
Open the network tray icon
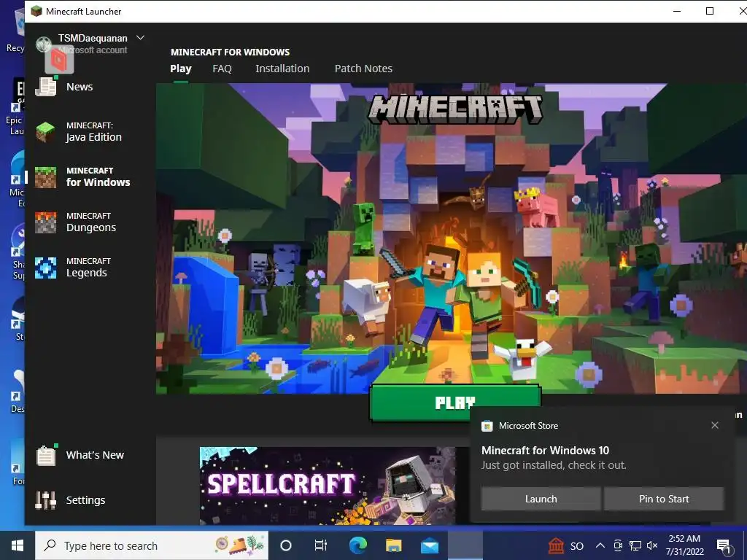(635, 545)
